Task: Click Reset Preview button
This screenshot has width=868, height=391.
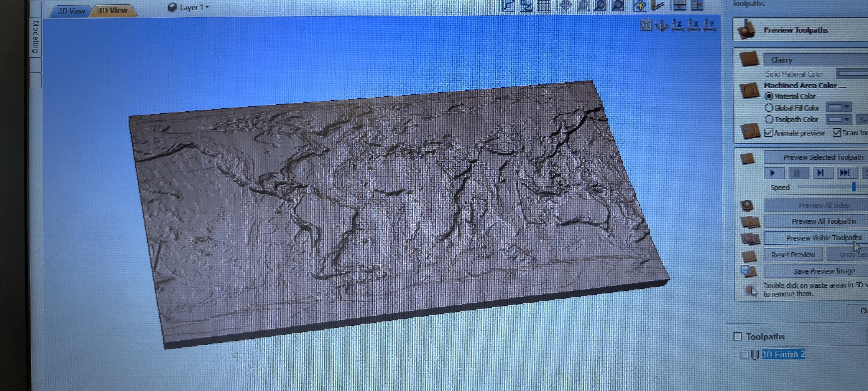Action: coord(792,255)
